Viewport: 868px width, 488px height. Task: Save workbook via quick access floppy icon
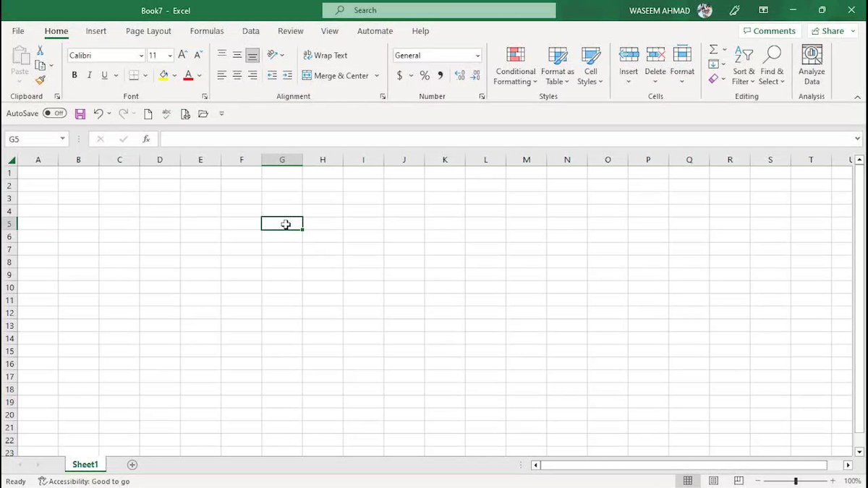click(80, 114)
